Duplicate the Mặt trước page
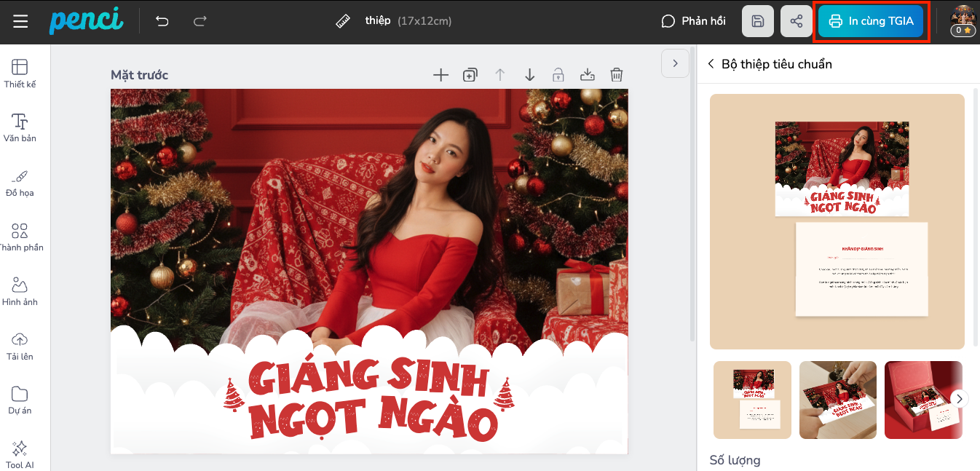Viewport: 980px width, 471px height. (x=470, y=74)
